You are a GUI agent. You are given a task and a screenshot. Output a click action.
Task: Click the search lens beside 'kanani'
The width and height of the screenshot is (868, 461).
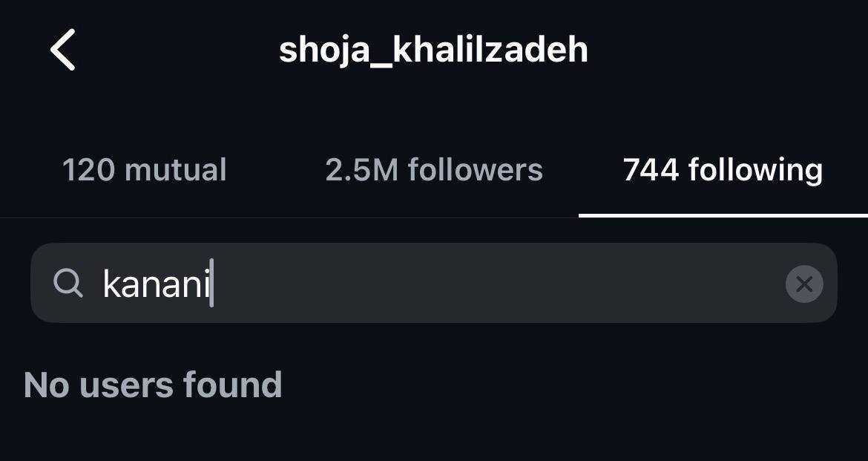coord(68,283)
